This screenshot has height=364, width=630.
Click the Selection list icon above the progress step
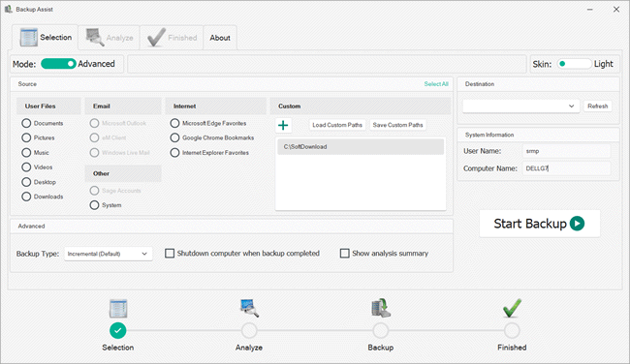[x=118, y=309]
